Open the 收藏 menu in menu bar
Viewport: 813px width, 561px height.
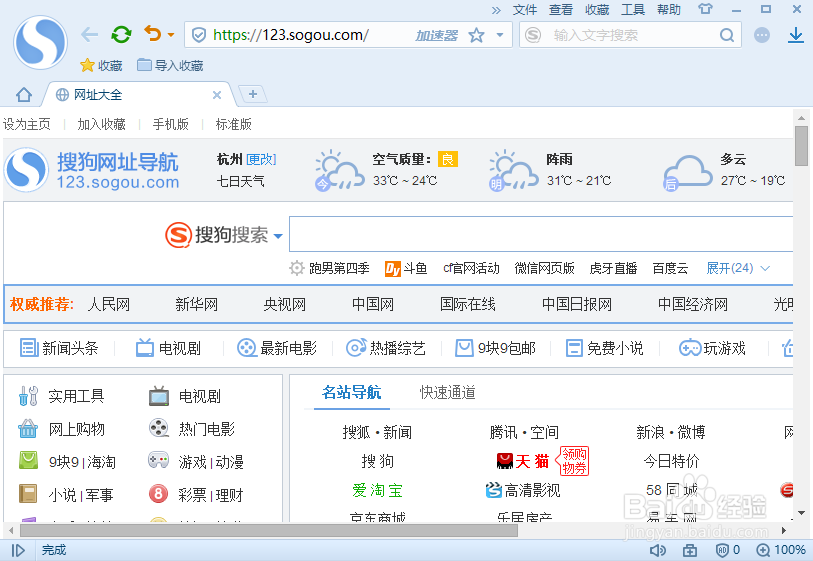point(597,10)
